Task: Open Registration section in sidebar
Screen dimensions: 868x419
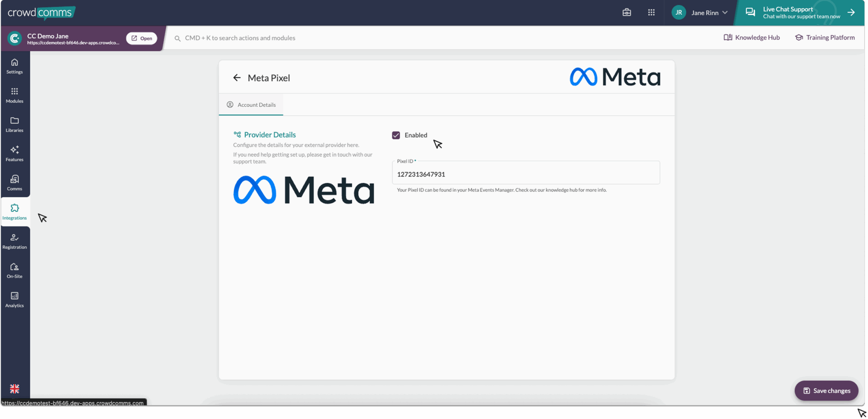Action: pyautogui.click(x=14, y=241)
